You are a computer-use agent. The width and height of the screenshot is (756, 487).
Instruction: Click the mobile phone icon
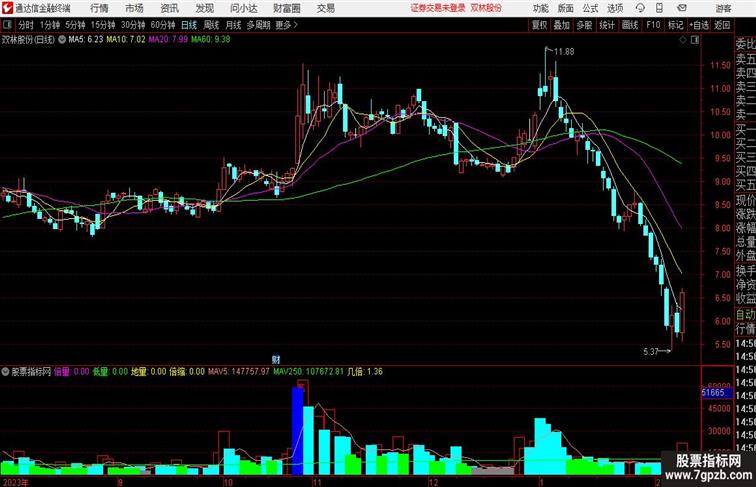[660, 8]
